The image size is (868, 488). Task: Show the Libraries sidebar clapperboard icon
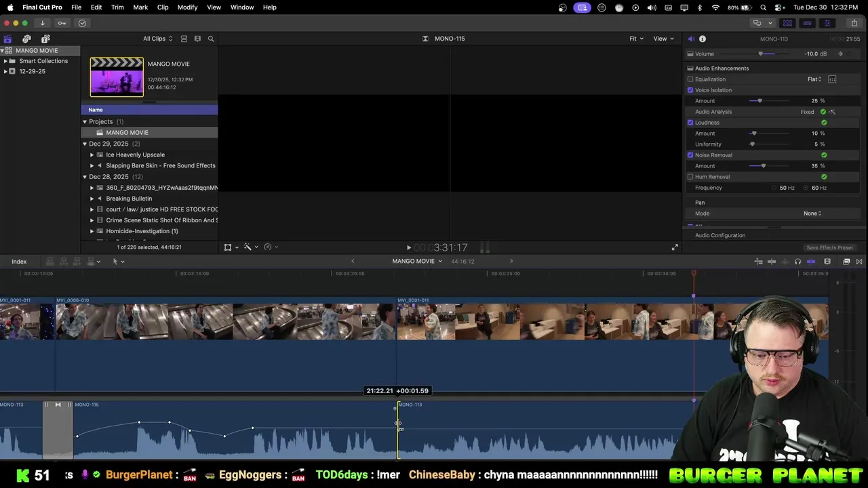pyautogui.click(x=7, y=39)
